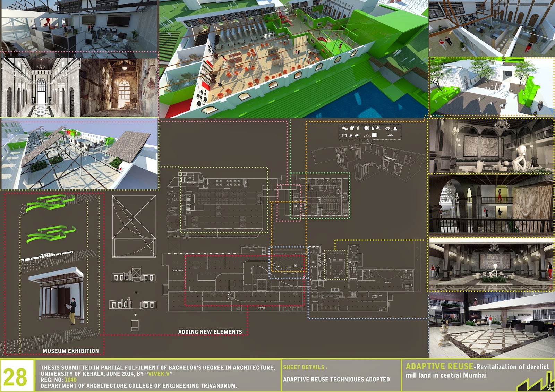The height and width of the screenshot is (392, 555).
Task: Click the coffee pot icon
Action: pos(373,128)
